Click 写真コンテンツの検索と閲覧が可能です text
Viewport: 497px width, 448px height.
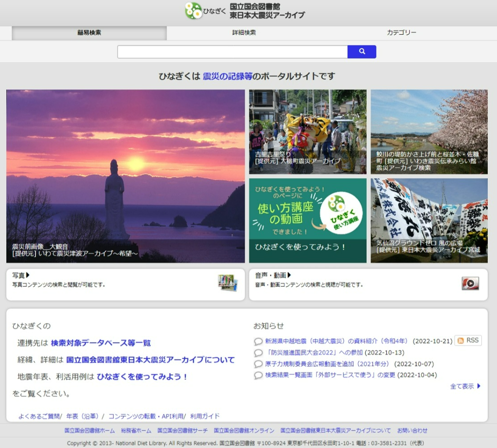point(59,285)
